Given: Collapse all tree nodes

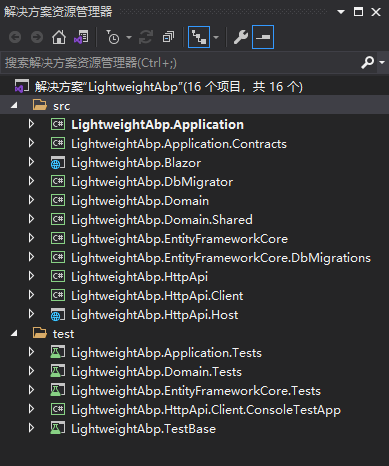Looking at the screenshot, I should pos(168,37).
